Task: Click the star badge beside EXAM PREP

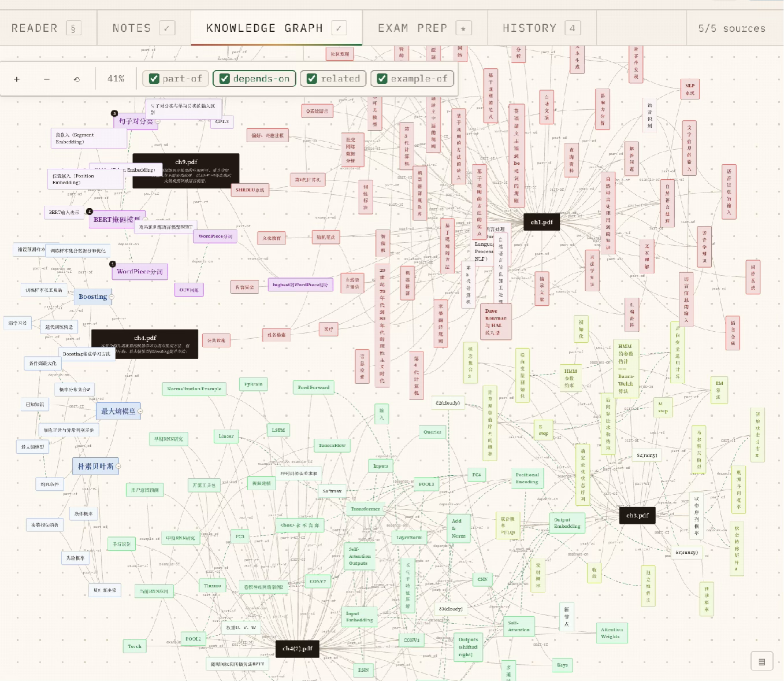Action: coord(463,28)
